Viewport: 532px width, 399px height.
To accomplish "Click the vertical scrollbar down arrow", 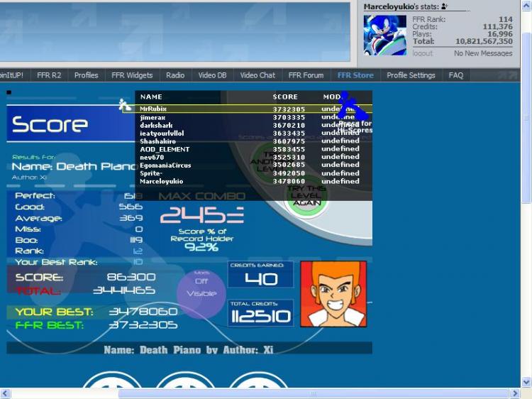I will (x=526, y=382).
